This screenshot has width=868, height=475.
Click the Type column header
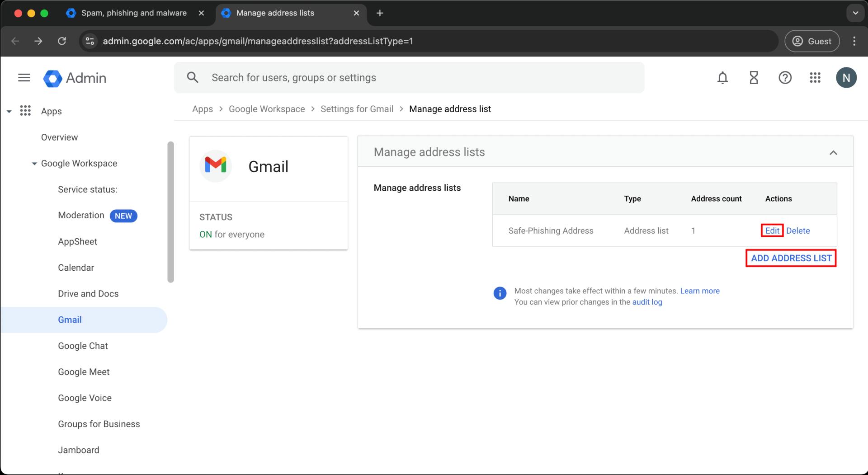coord(632,199)
